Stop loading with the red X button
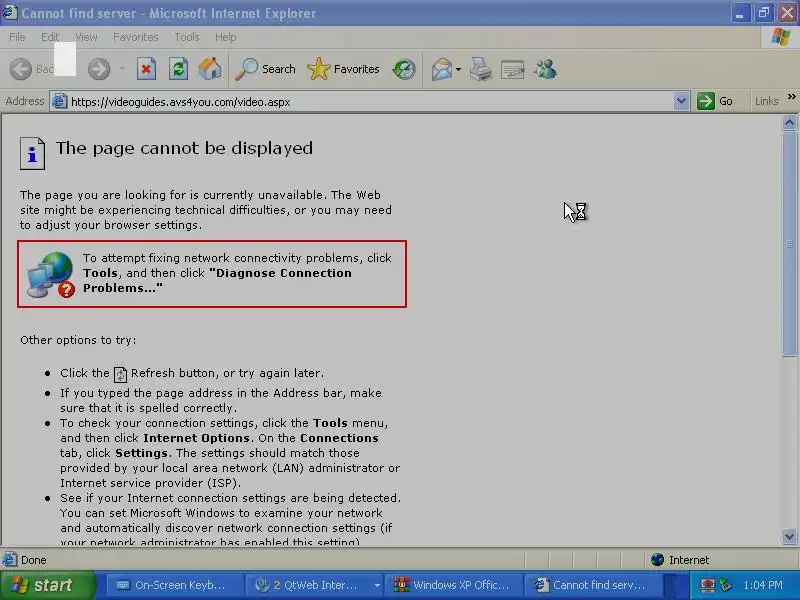The width and height of the screenshot is (800, 600). pyautogui.click(x=146, y=69)
